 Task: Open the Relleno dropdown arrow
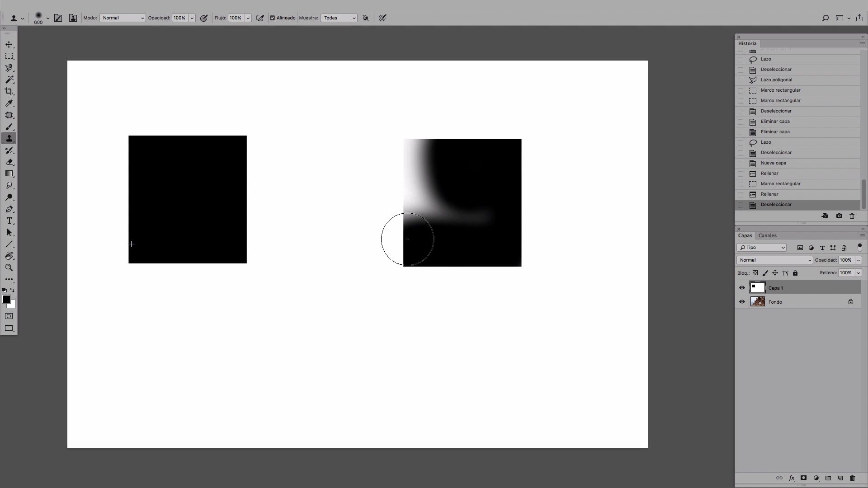click(x=859, y=273)
